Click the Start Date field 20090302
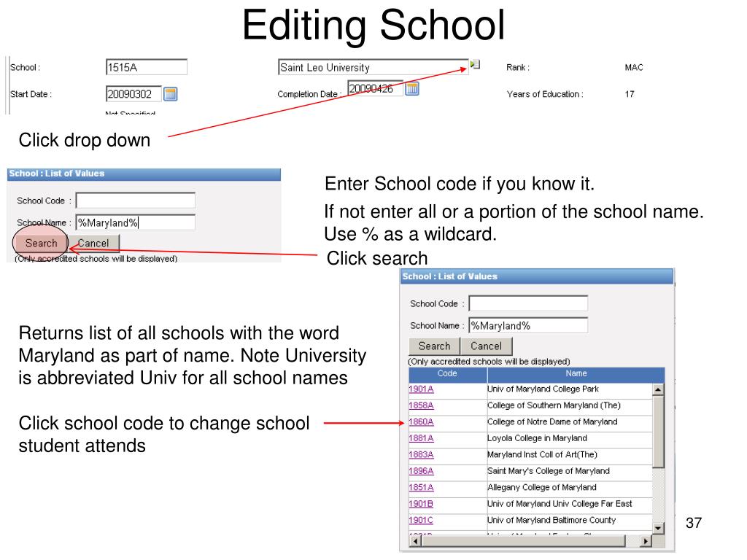 133,94
